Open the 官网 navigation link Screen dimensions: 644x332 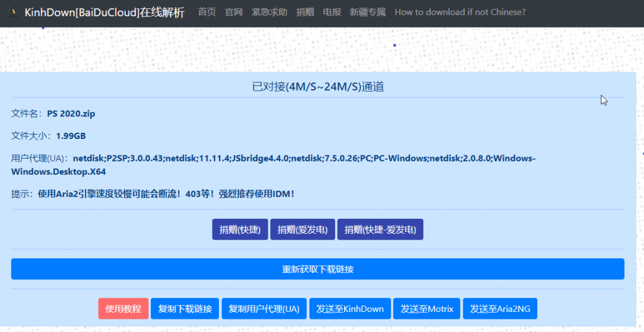233,12
